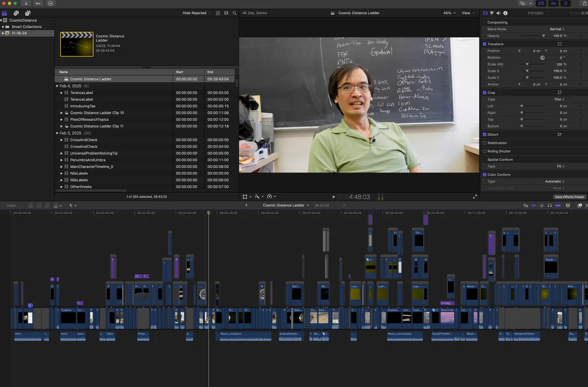Open Background Tasks checkmark button
Image resolution: width=588 pixels, height=387 pixels.
point(51,3)
